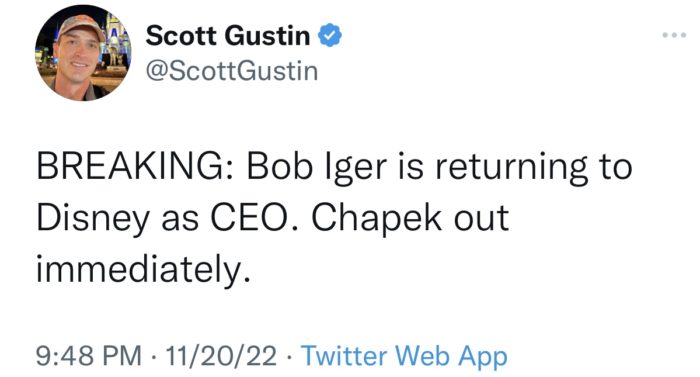Click the 11/20/22 date
700x377 pixels.
pos(221,356)
